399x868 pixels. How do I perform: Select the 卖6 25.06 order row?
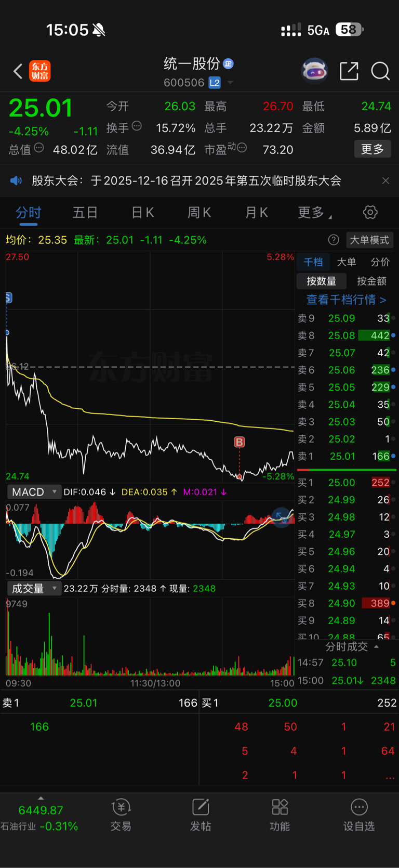click(347, 370)
